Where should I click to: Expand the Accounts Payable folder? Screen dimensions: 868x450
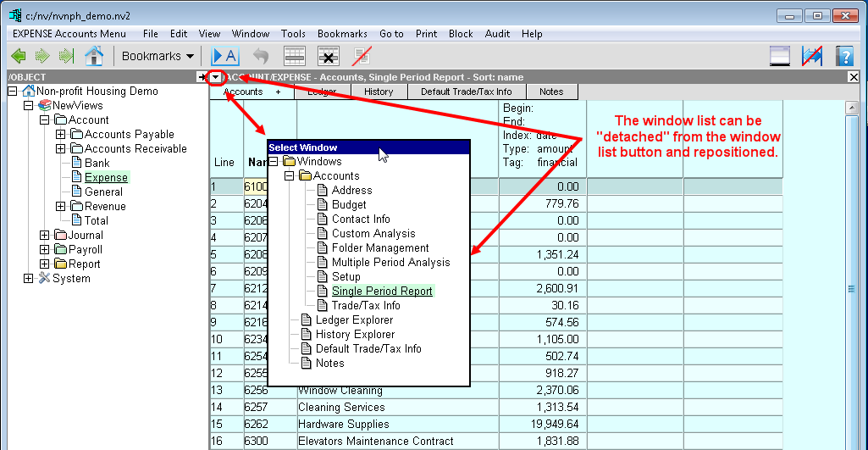tap(61, 135)
